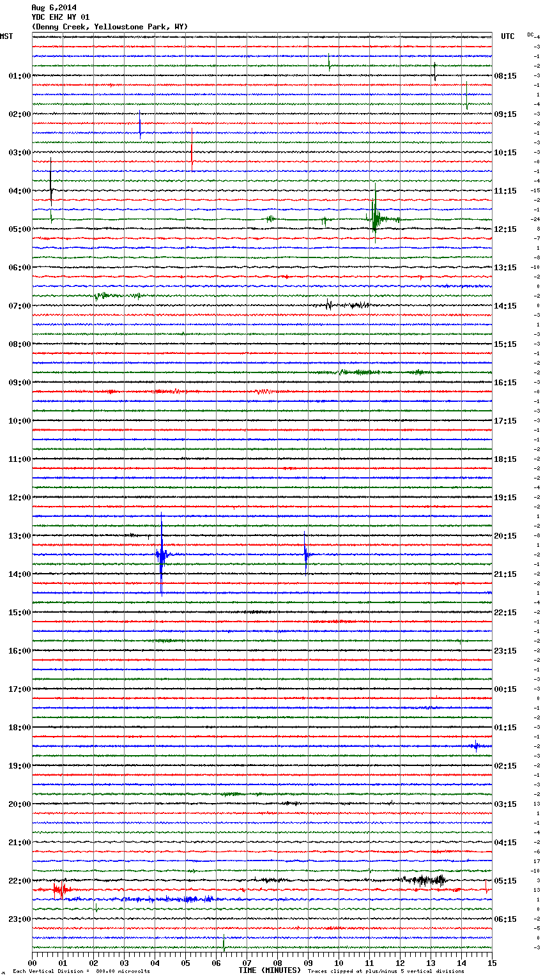The width and height of the screenshot is (543, 980).
Task: Select the 06:00 MST time label
Action: click(x=20, y=268)
